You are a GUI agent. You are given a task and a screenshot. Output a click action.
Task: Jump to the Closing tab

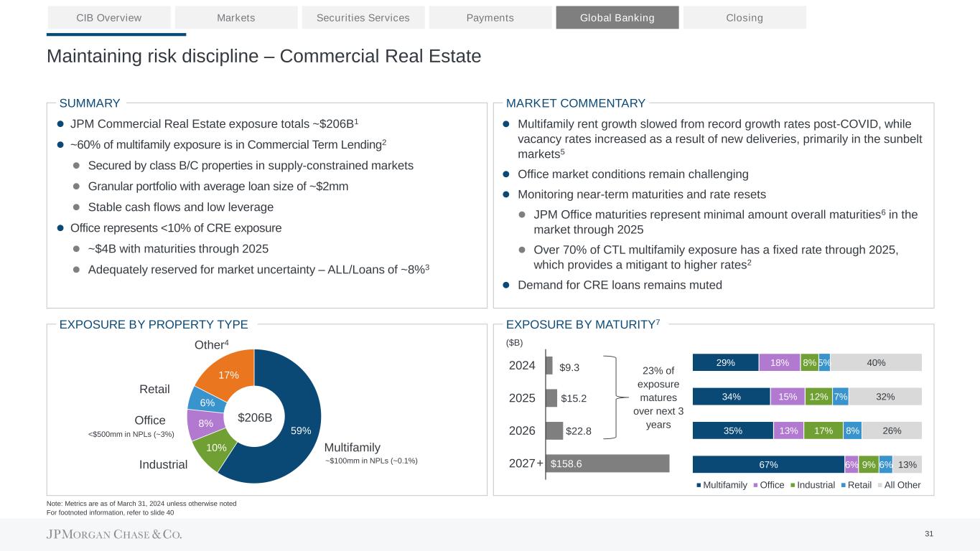(x=745, y=17)
